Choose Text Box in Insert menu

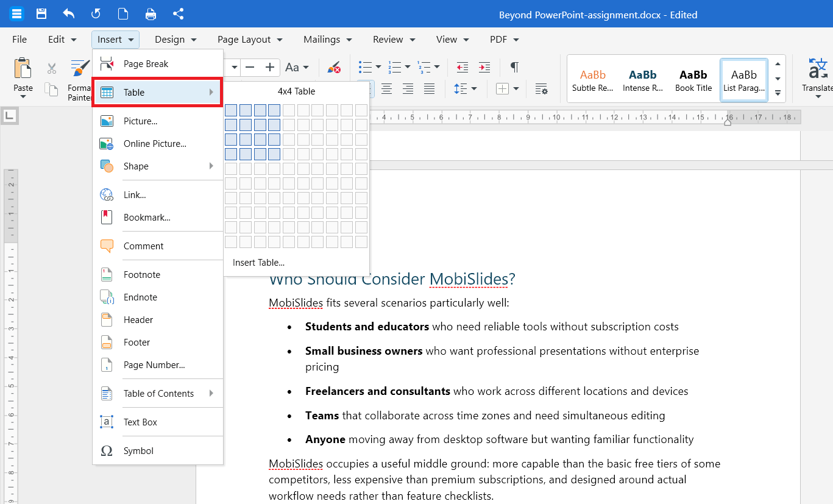158,422
